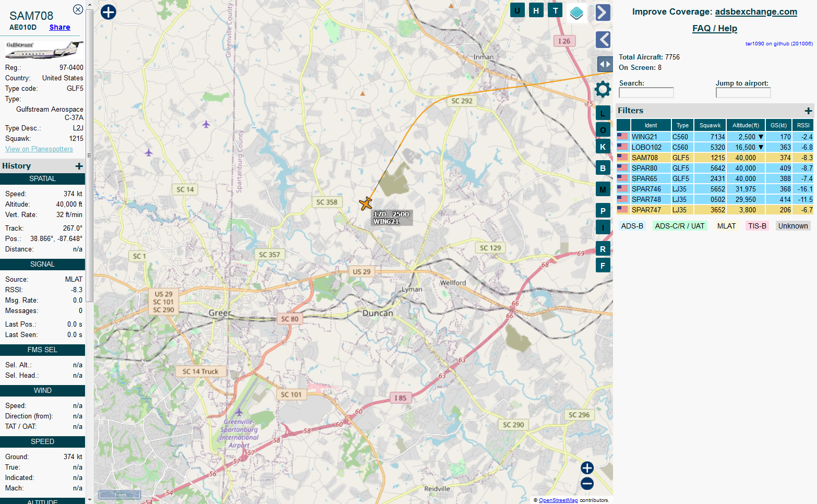
Task: Click the SIGNAL section header
Action: 42,264
